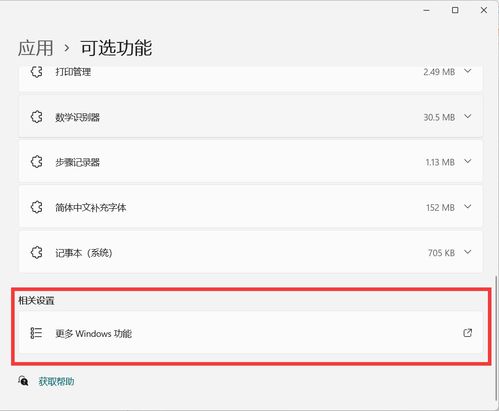
Task: Click the 简体中文补充字体 feature icon
Action: (x=37, y=207)
